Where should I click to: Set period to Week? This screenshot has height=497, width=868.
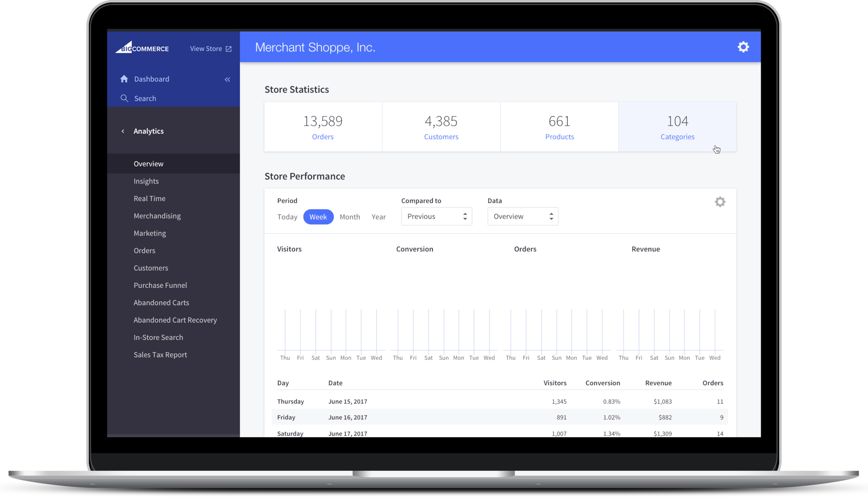click(318, 217)
